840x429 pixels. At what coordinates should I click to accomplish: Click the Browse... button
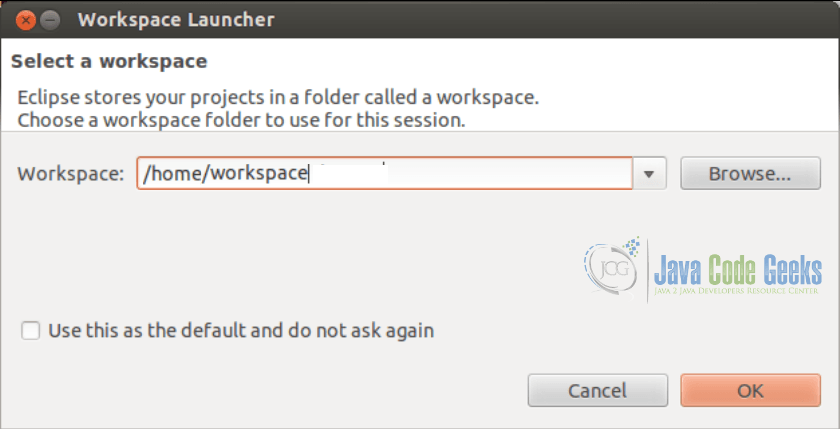[750, 174]
